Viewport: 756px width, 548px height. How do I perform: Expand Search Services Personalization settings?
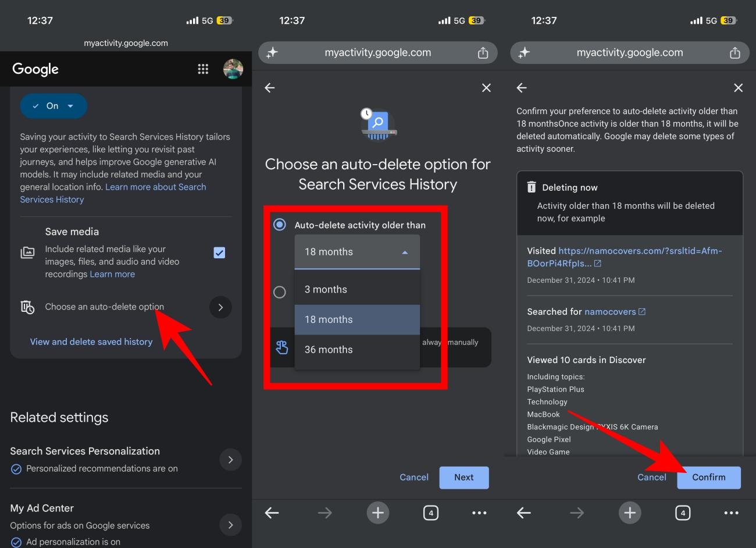[231, 460]
